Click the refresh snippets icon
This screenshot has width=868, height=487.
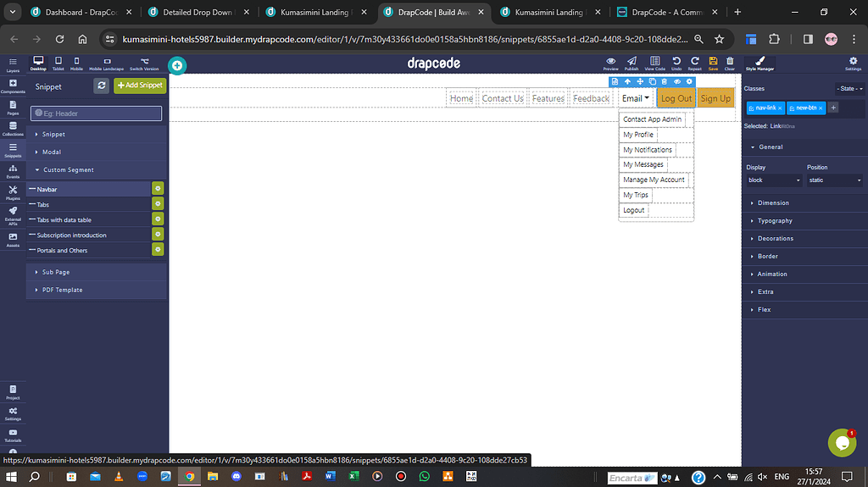tap(102, 86)
